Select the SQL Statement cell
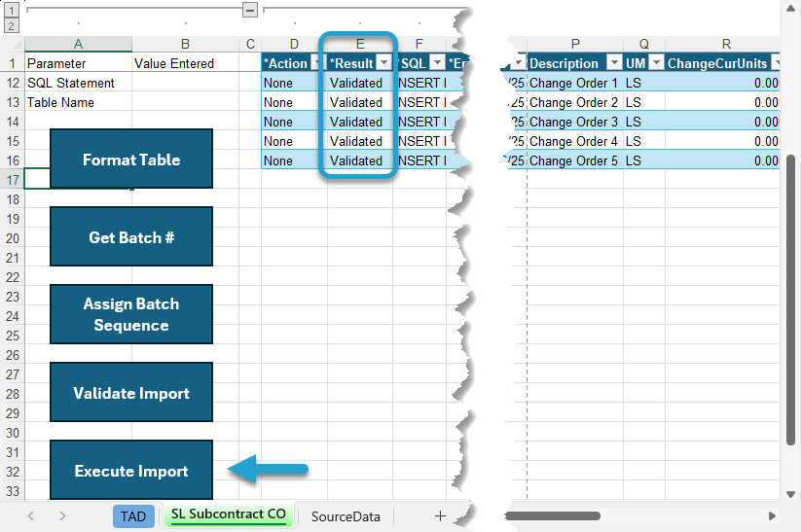The width and height of the screenshot is (801, 532). [x=78, y=83]
